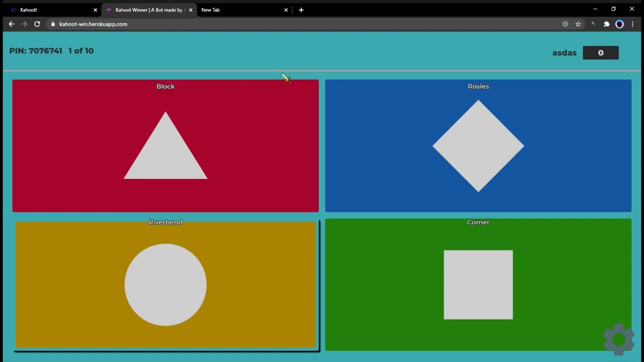Screen dimensions: 644x362
Task: Go forward in browser history
Action: [24, 24]
